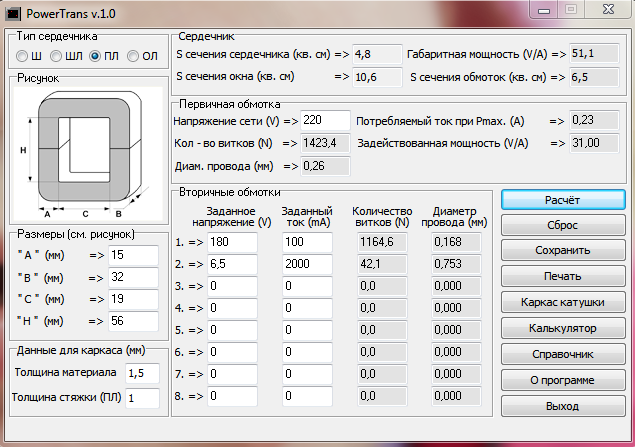This screenshot has height=447, width=635.
Task: Click winding 1 turns value 1164,6
Action: coord(382,242)
